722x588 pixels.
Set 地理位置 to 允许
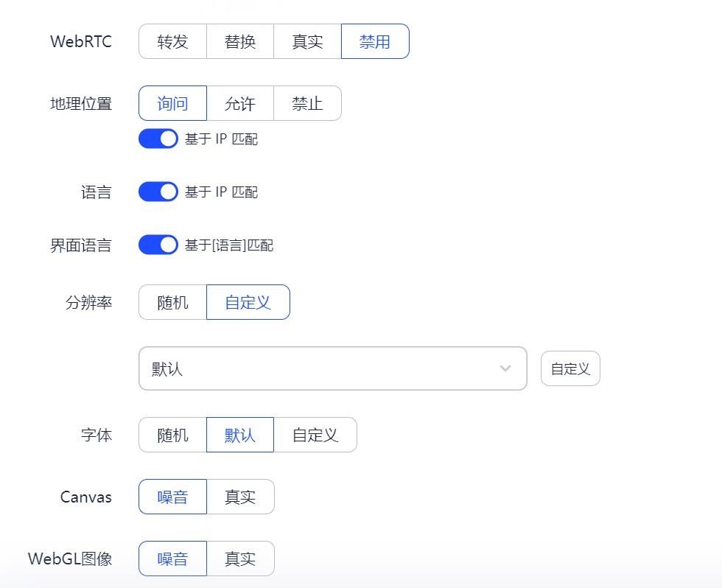[240, 103]
